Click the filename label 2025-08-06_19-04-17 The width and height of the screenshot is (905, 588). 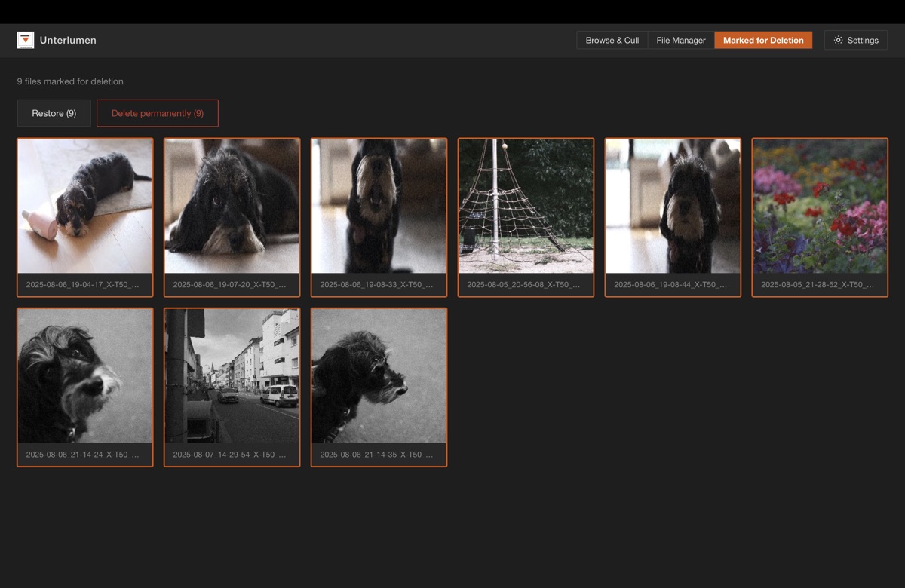point(82,285)
